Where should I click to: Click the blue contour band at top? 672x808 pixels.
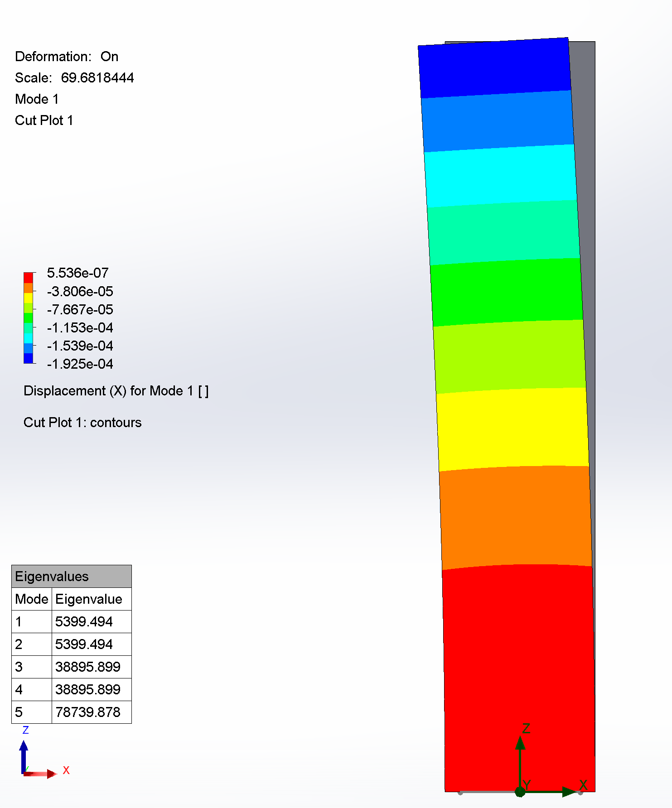[x=494, y=68]
